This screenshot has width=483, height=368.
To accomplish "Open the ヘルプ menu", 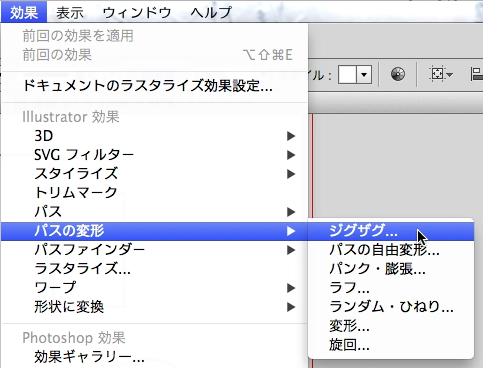I will click(x=211, y=12).
